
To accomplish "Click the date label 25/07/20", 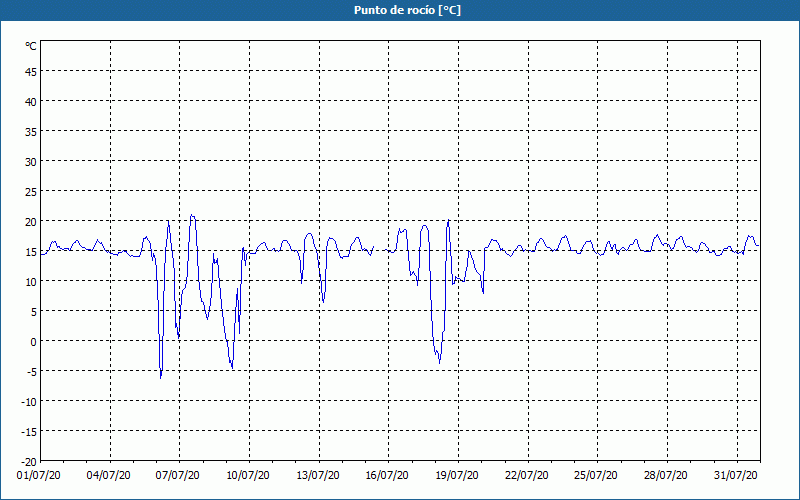I will pyautogui.click(x=596, y=476).
